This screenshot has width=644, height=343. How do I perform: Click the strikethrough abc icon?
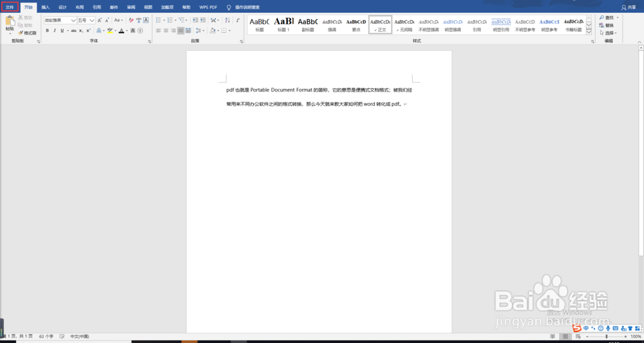point(73,30)
